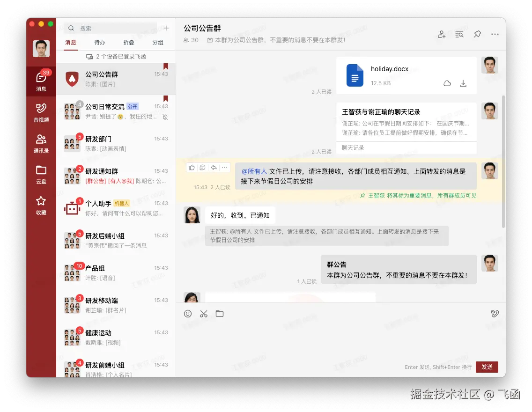Open the emoji picker in message input

(188, 314)
